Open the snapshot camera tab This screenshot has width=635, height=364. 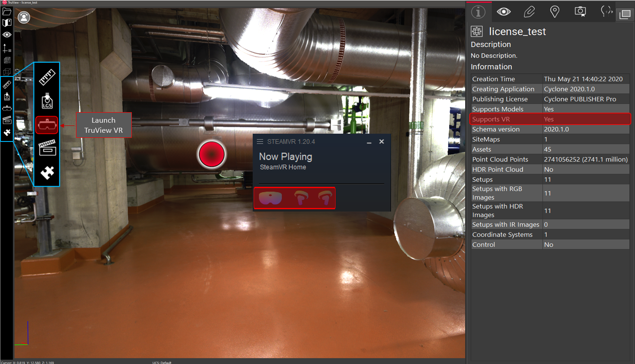tap(580, 12)
